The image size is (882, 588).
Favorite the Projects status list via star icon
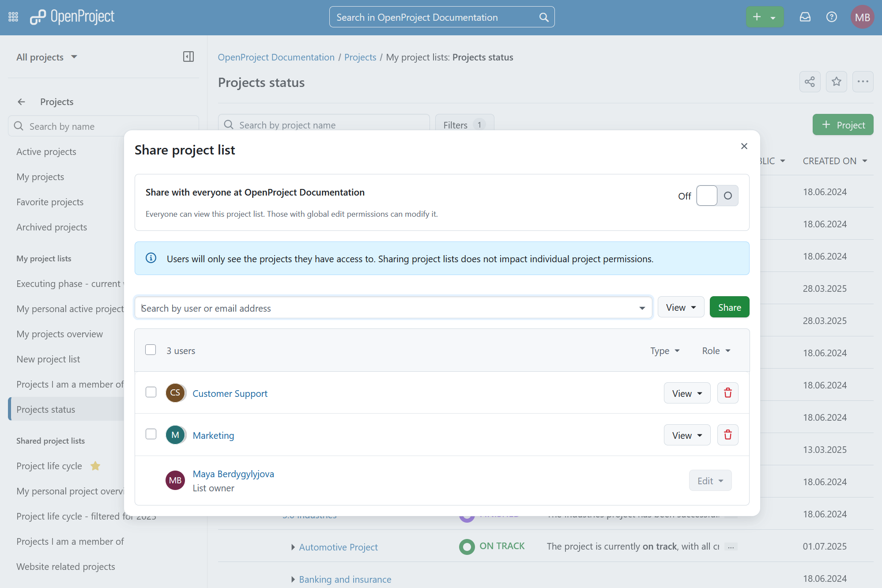click(836, 82)
